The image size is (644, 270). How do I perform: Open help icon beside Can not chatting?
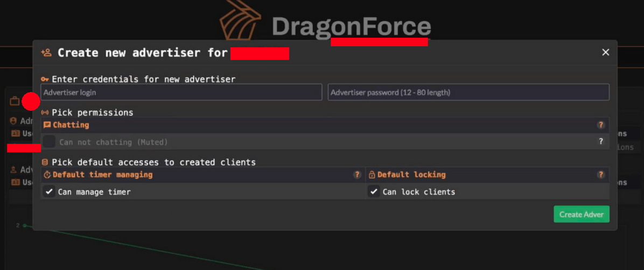click(x=601, y=141)
